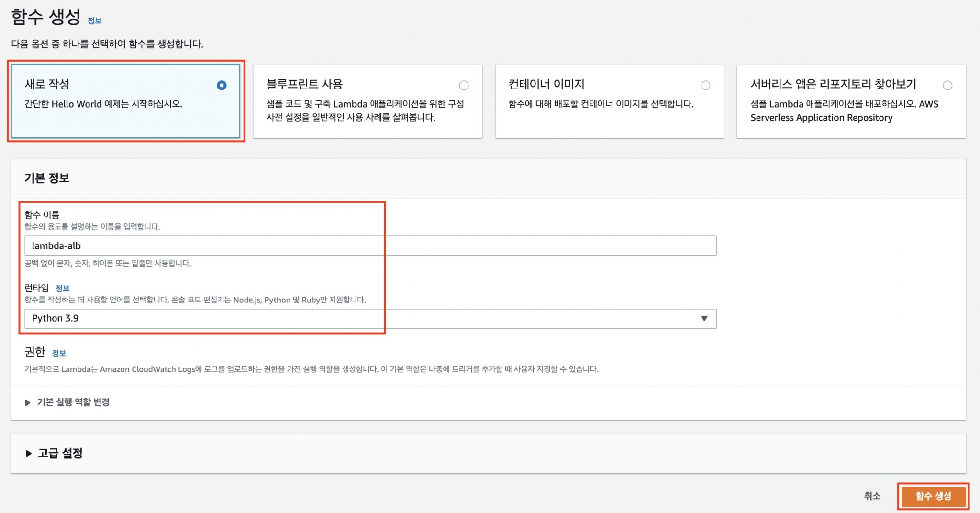Image resolution: width=980 pixels, height=513 pixels.
Task: Click the 블루프린트 사용 option card
Action: (368, 101)
